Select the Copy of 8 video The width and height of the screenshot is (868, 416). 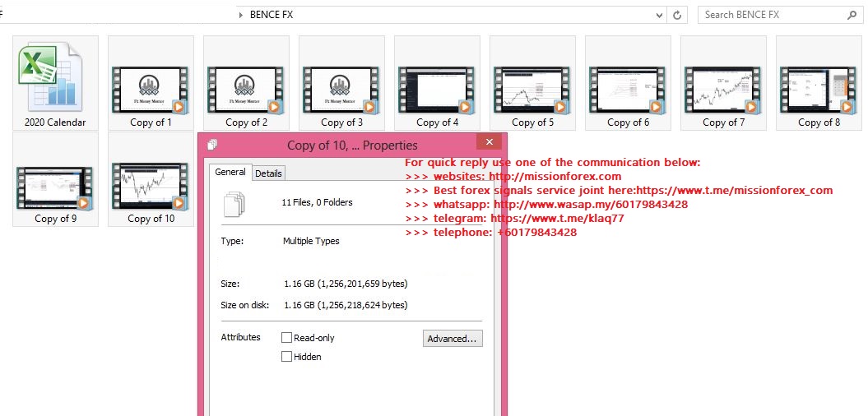tap(819, 83)
